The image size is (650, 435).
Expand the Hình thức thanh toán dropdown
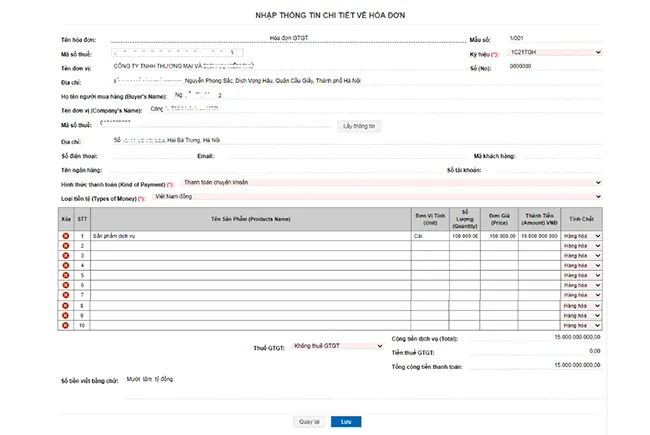click(388, 183)
